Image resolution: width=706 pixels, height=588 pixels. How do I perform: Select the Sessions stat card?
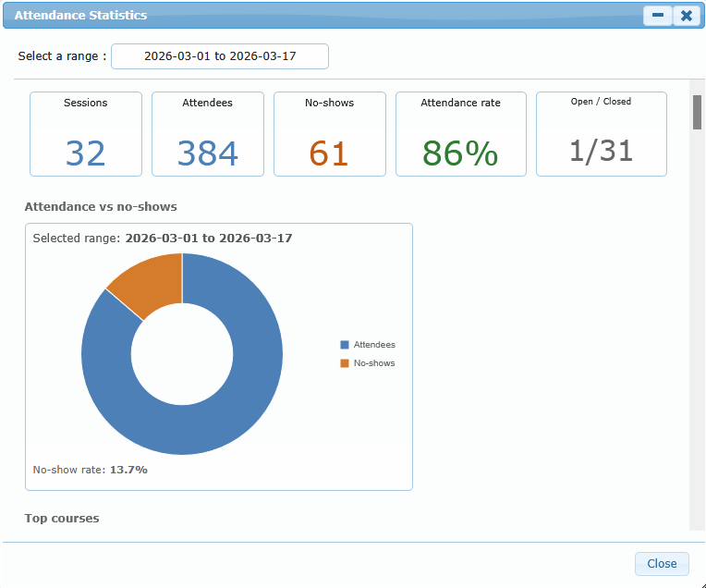click(86, 134)
